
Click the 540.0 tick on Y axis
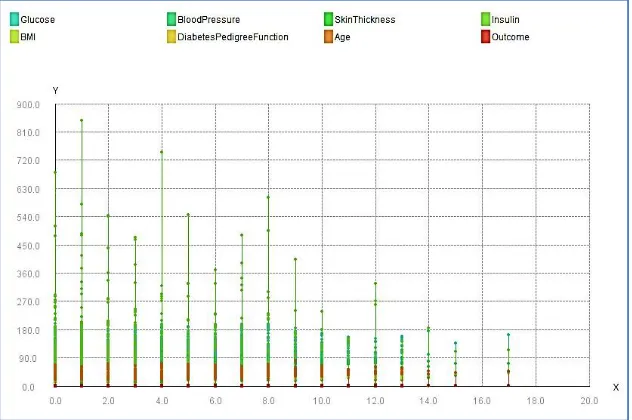tap(28, 218)
